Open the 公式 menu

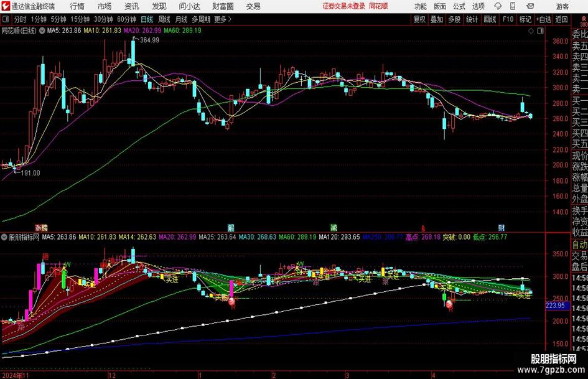coord(459,6)
